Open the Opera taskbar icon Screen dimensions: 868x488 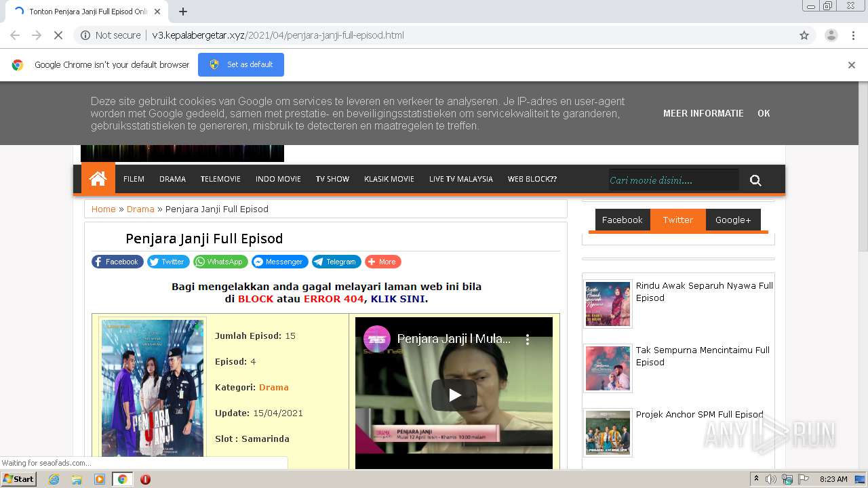tap(145, 479)
